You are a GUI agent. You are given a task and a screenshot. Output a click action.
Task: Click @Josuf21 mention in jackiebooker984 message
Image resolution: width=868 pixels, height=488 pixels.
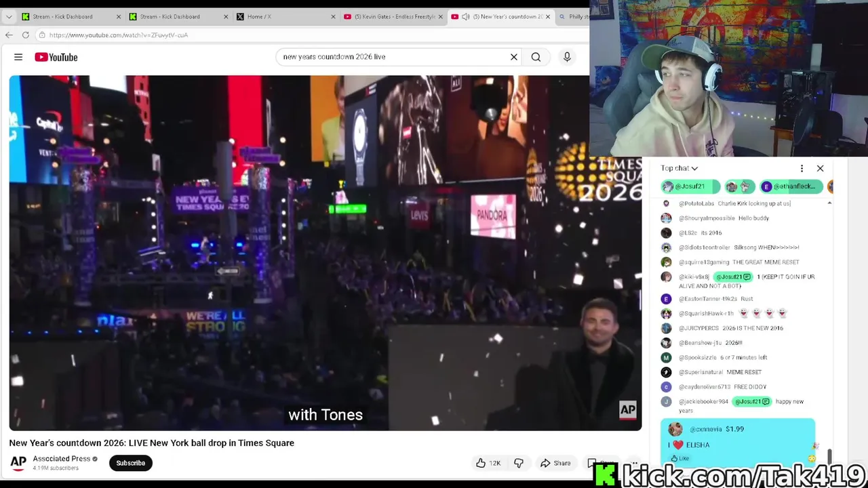(752, 401)
